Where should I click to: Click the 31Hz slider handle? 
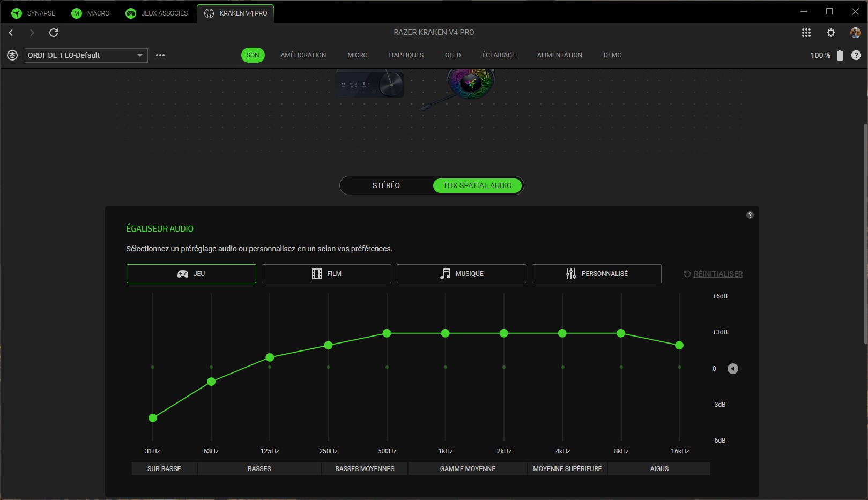tap(153, 418)
